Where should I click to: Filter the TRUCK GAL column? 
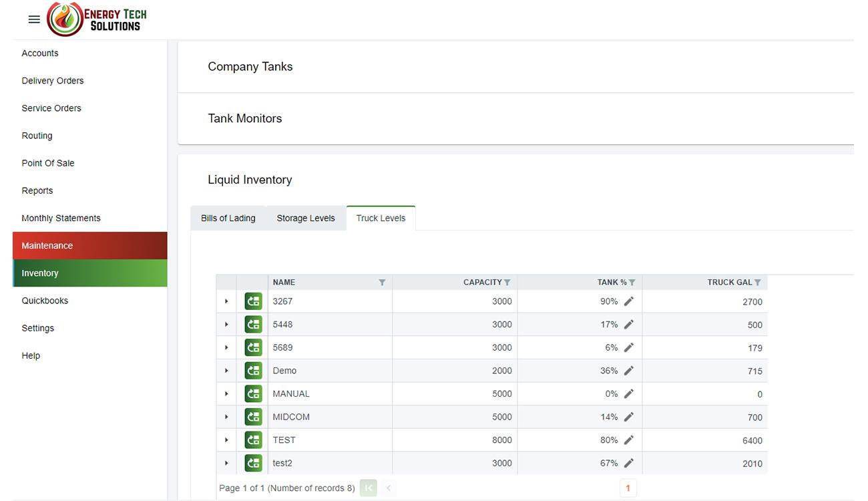(x=757, y=283)
